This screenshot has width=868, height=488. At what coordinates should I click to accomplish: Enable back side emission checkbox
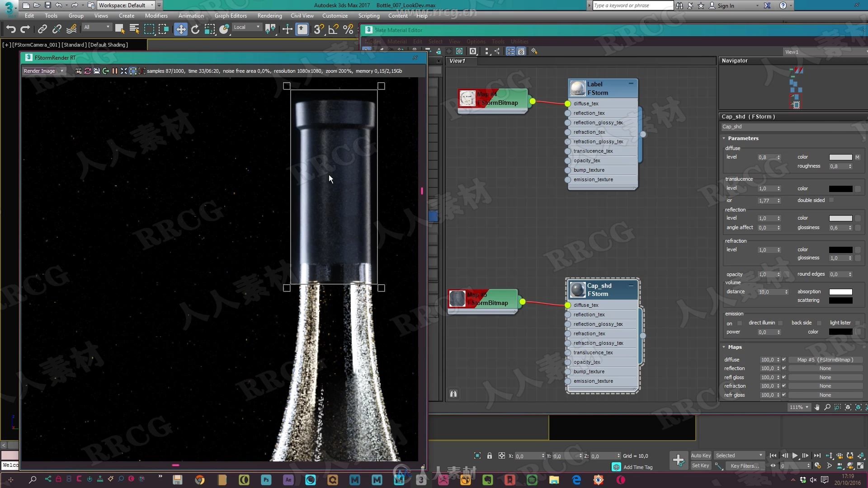point(819,323)
